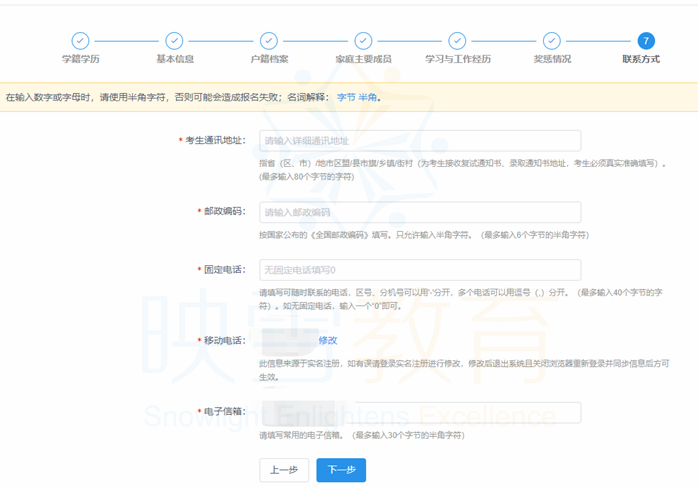Focus the 考生通讯地址 input field
The height and width of the screenshot is (487, 698).
(420, 141)
